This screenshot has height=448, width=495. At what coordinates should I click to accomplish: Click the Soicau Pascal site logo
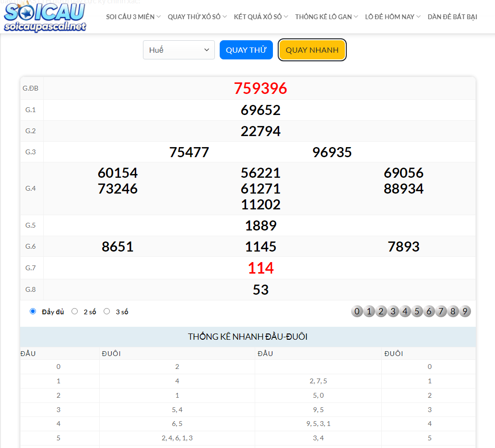pos(45,17)
